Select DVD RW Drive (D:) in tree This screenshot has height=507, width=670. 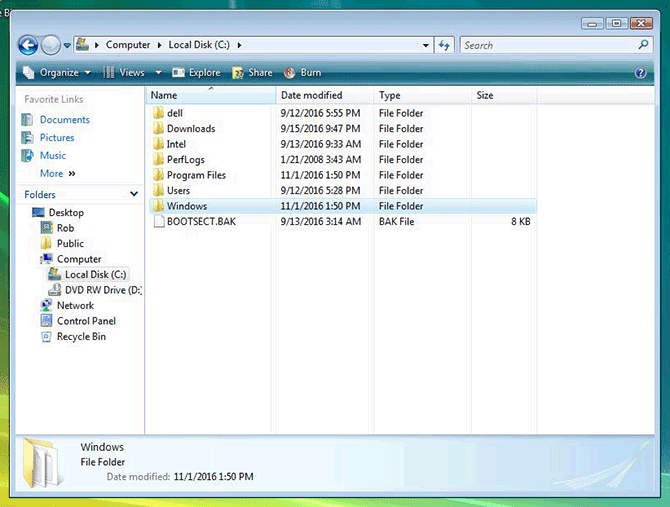pyautogui.click(x=103, y=290)
